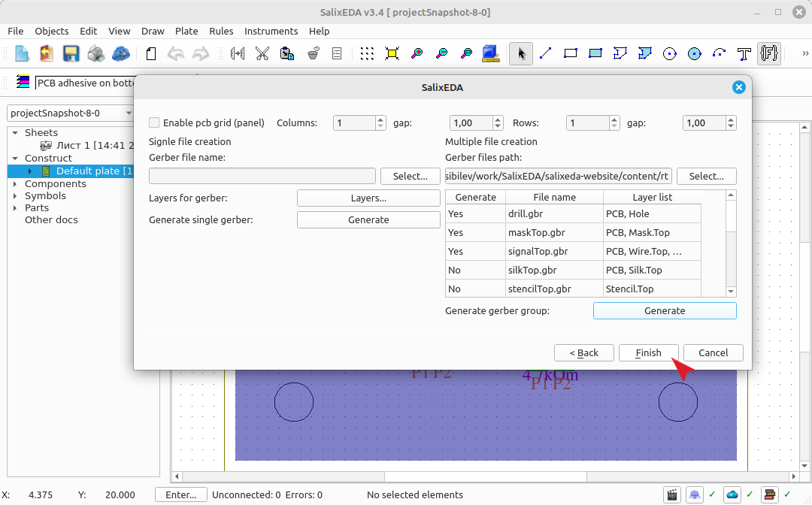This screenshot has width=812, height=505.
Task: Click the scissors cut icon
Action: (x=262, y=53)
